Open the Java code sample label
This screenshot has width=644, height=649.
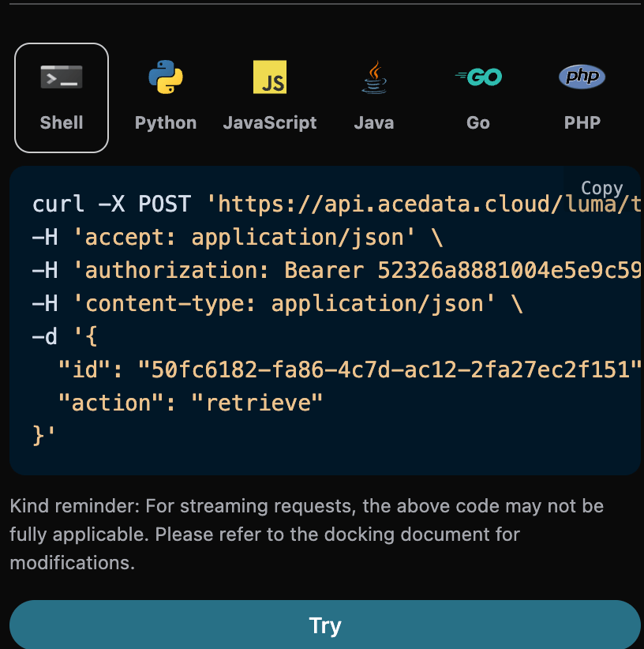[374, 122]
